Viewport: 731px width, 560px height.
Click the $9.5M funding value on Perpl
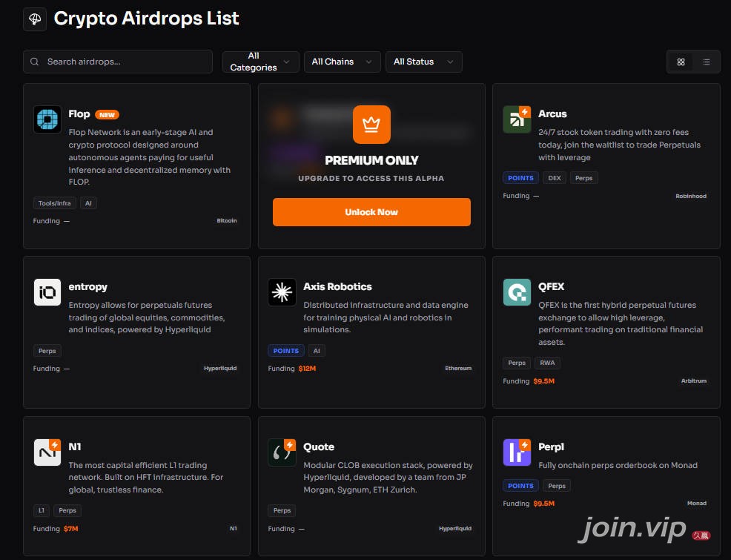click(544, 503)
